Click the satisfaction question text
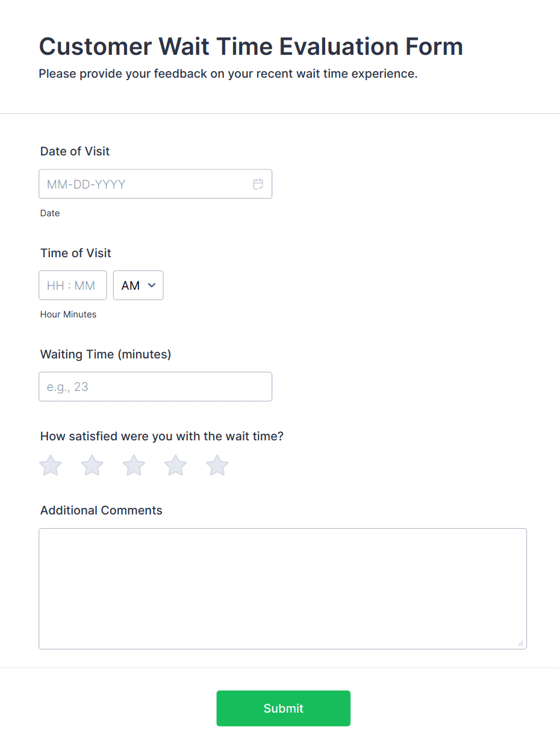Screen dimensions: 560x756 (x=162, y=436)
